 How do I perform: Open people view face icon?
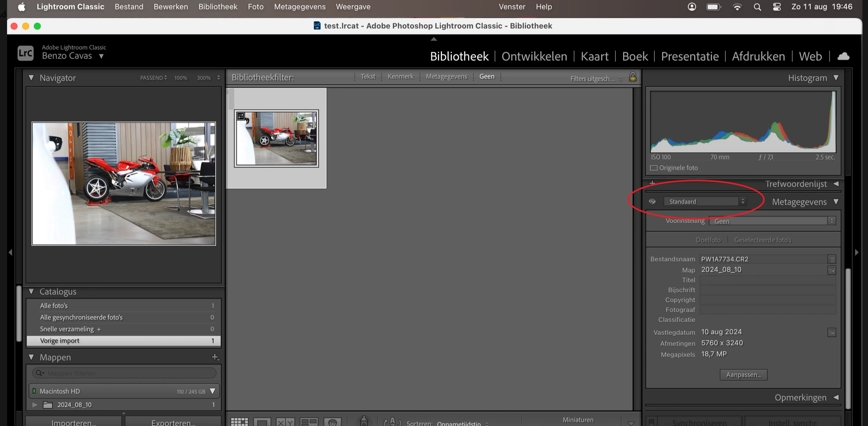[x=332, y=422]
